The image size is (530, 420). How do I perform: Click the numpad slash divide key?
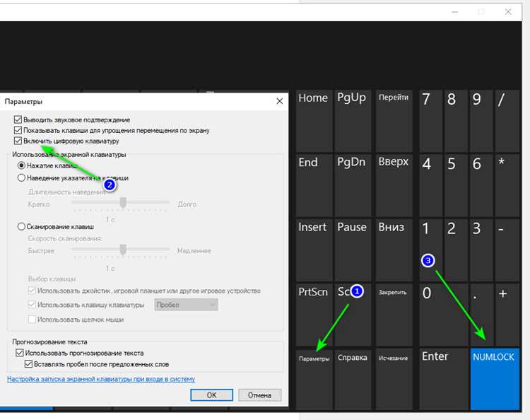point(507,120)
